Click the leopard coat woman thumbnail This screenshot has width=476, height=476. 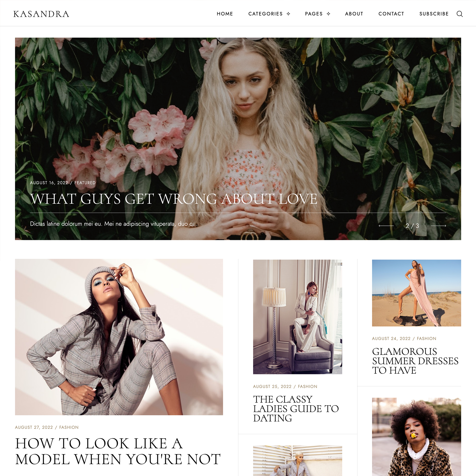[x=416, y=436]
